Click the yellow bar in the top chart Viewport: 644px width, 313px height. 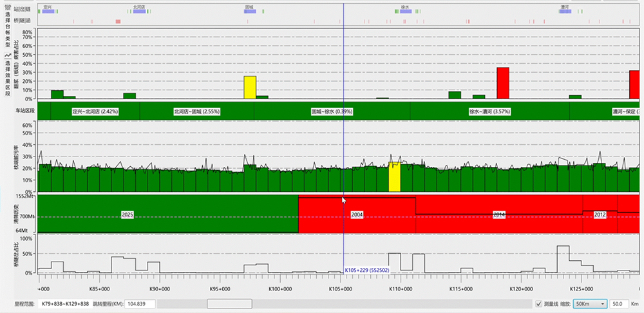click(250, 88)
